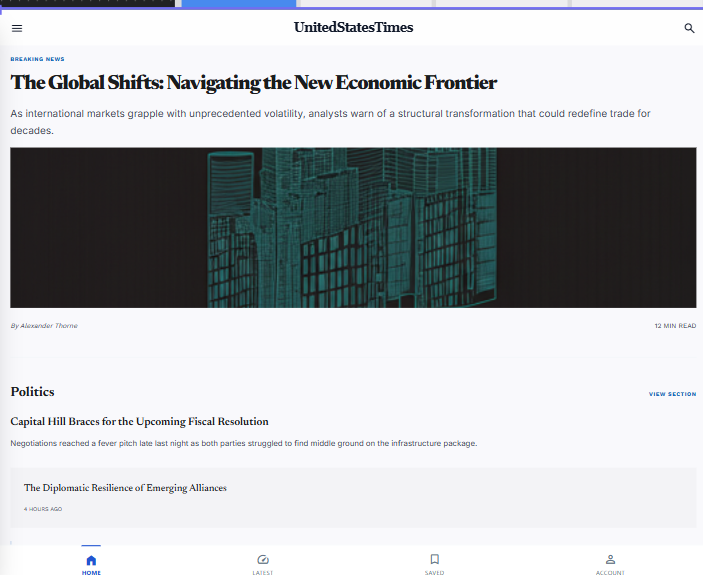Open the Politics section heading
Viewport: 703px width, 575px height.
click(32, 392)
